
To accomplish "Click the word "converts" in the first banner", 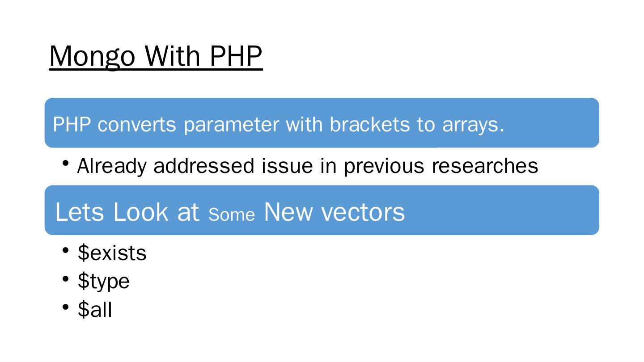I will pyautogui.click(x=137, y=124).
